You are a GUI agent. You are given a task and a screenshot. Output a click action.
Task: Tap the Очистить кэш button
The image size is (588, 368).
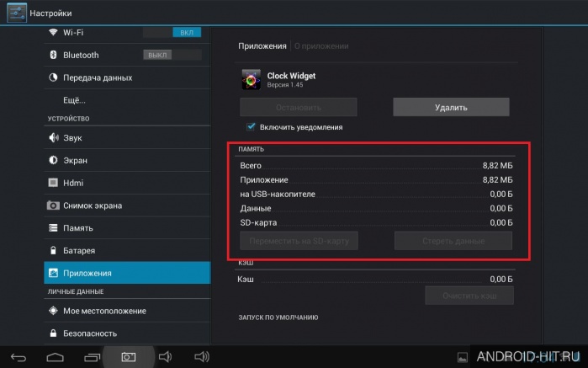click(469, 296)
